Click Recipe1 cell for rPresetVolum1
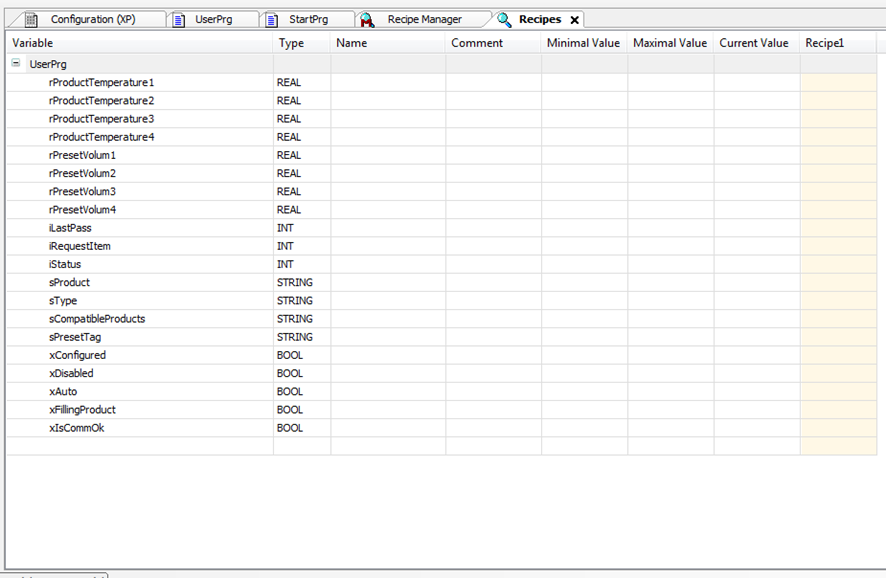This screenshot has height=578, width=886. pyautogui.click(x=838, y=155)
